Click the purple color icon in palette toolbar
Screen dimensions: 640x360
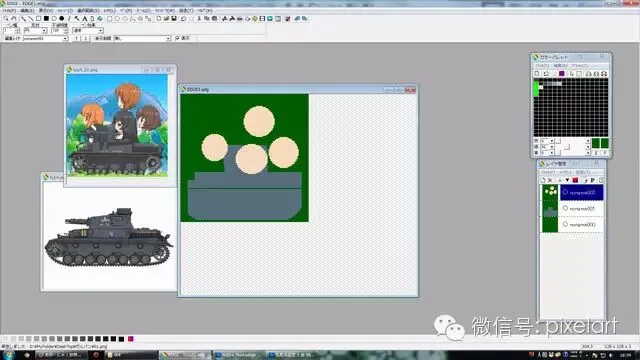(562, 73)
